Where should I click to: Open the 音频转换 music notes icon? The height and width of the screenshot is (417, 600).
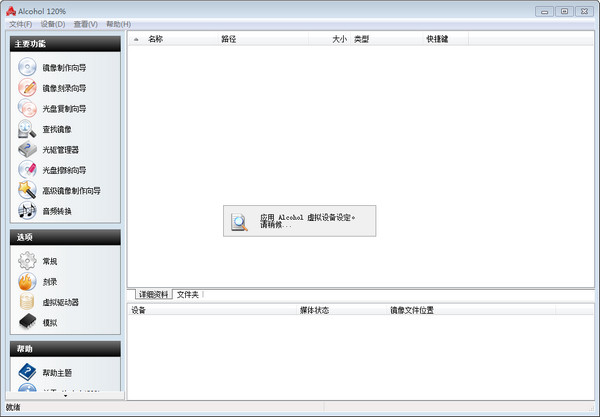27,211
